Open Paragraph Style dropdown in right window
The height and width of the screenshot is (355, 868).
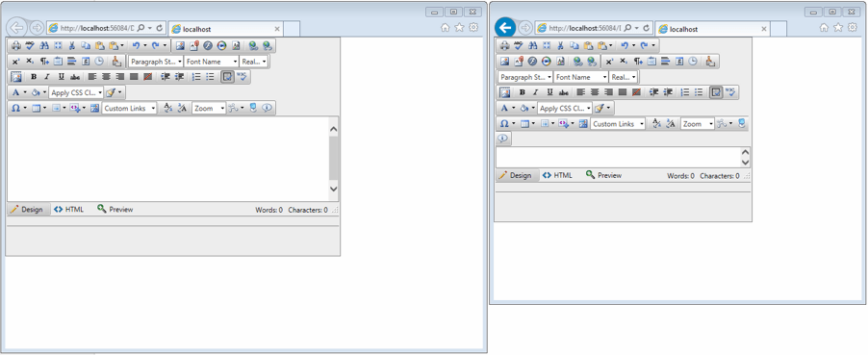coord(525,77)
